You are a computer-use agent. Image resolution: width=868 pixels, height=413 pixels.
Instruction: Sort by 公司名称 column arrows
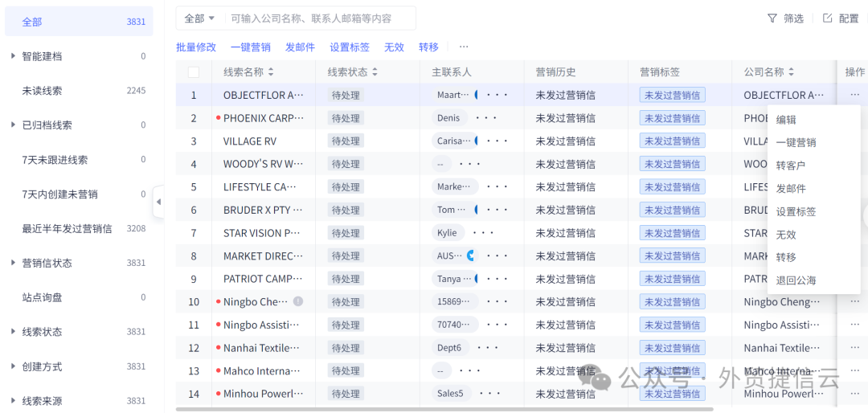pyautogui.click(x=791, y=72)
